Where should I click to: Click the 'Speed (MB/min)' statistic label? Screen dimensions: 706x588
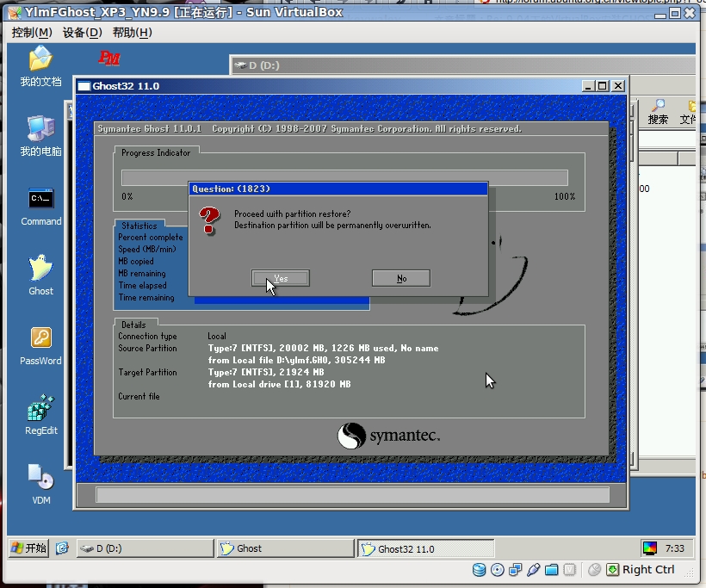coord(146,249)
